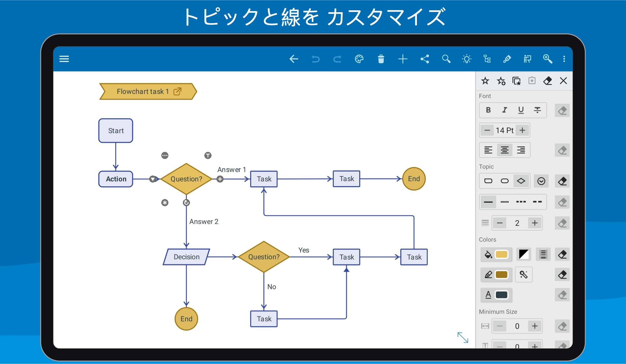Toggle italic text
The width and height of the screenshot is (626, 364).
[x=505, y=110]
